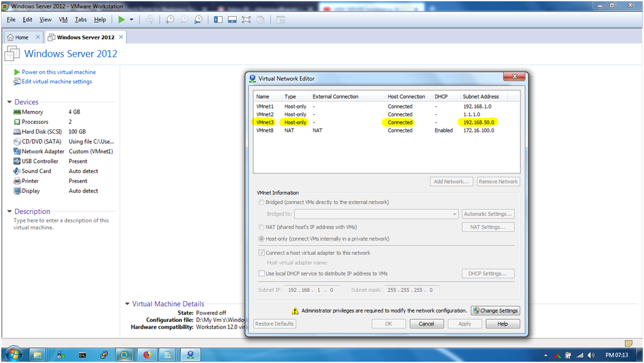Viewport: 644px width, 363px height.
Task: Select the Bridged radio option
Action: (x=261, y=202)
